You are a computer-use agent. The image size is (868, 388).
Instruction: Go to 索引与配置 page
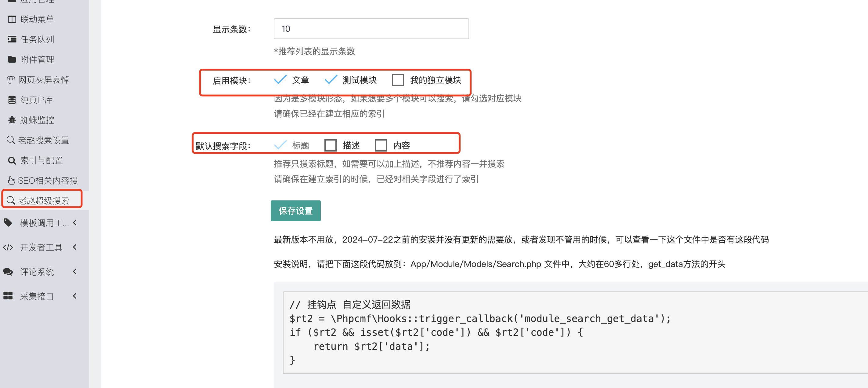click(45, 161)
